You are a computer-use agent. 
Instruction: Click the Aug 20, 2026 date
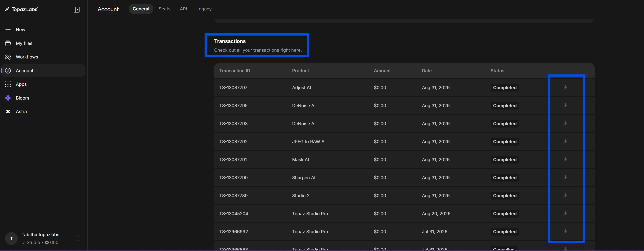click(x=436, y=214)
